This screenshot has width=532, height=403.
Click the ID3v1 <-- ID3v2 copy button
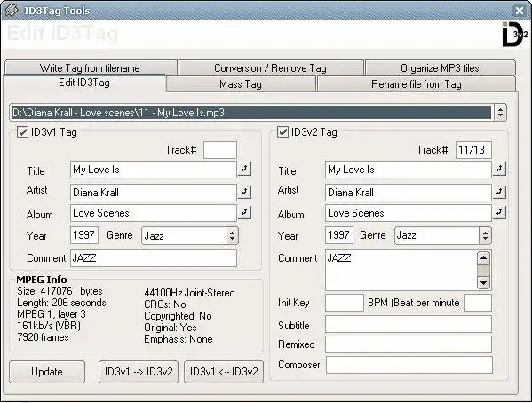(224, 372)
